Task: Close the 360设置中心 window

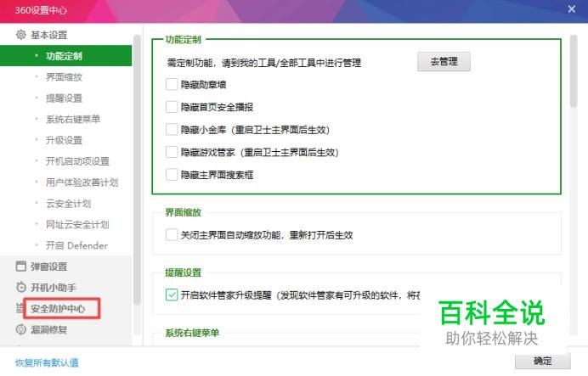Action: click(x=571, y=9)
